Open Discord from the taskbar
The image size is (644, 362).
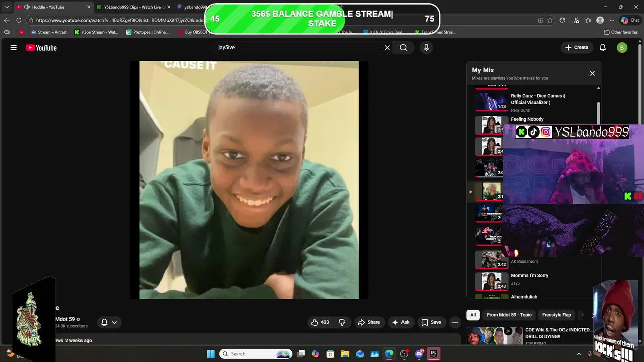[419, 354]
